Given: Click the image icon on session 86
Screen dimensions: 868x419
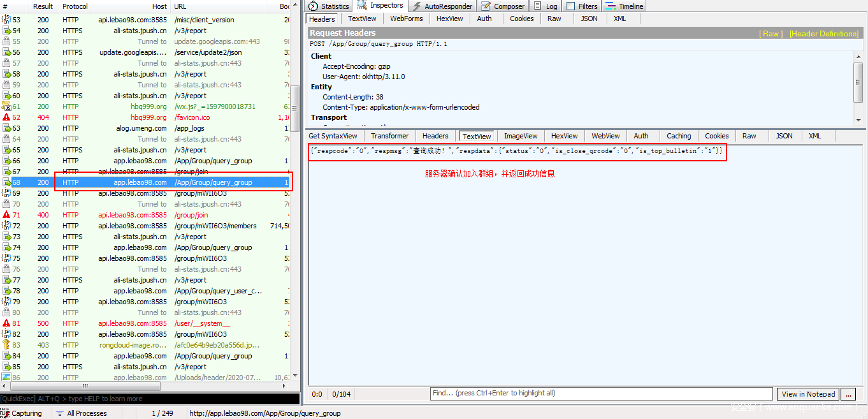Looking at the screenshot, I should (6, 378).
